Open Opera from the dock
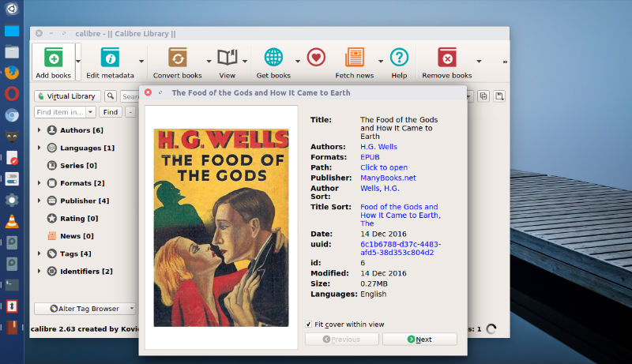Viewport: 632px width, 364px height. point(12,94)
